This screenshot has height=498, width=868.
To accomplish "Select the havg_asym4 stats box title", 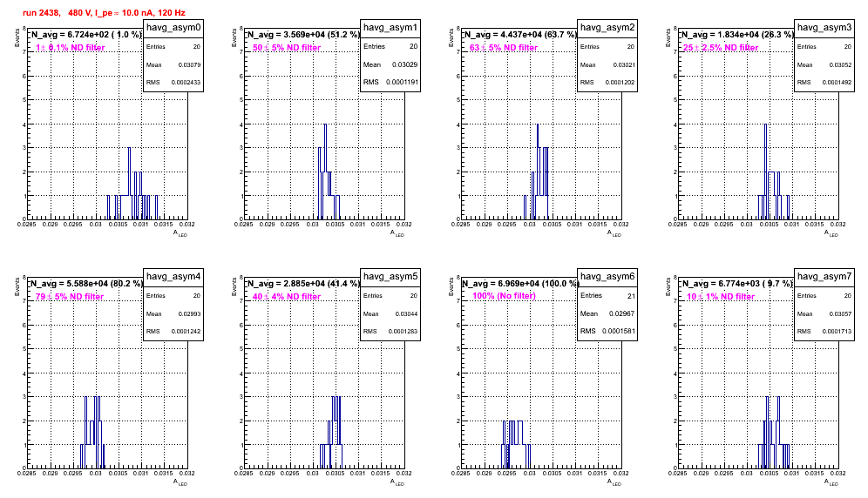I will pos(173,277).
